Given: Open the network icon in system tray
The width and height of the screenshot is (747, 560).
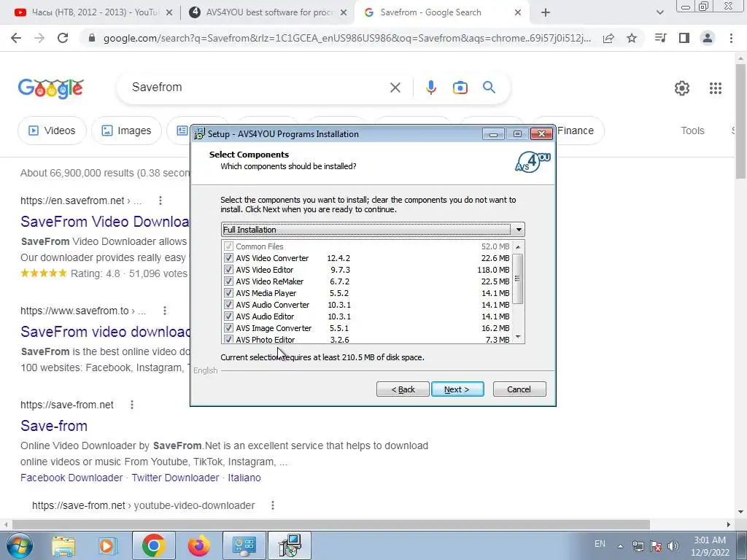Looking at the screenshot, I should pyautogui.click(x=638, y=546).
